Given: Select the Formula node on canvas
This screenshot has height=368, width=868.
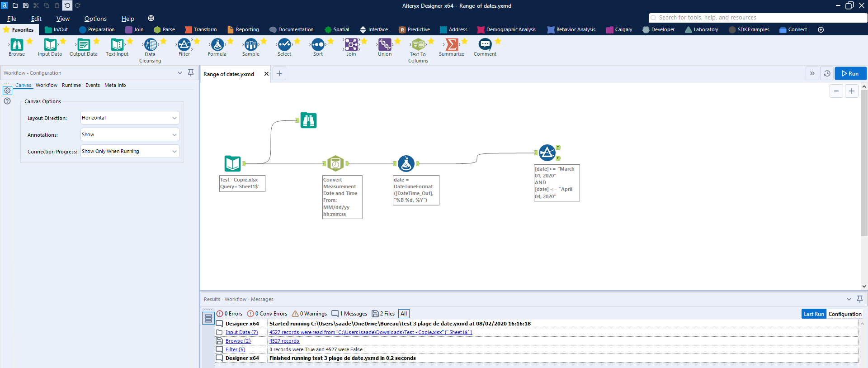Looking at the screenshot, I should click(x=406, y=163).
